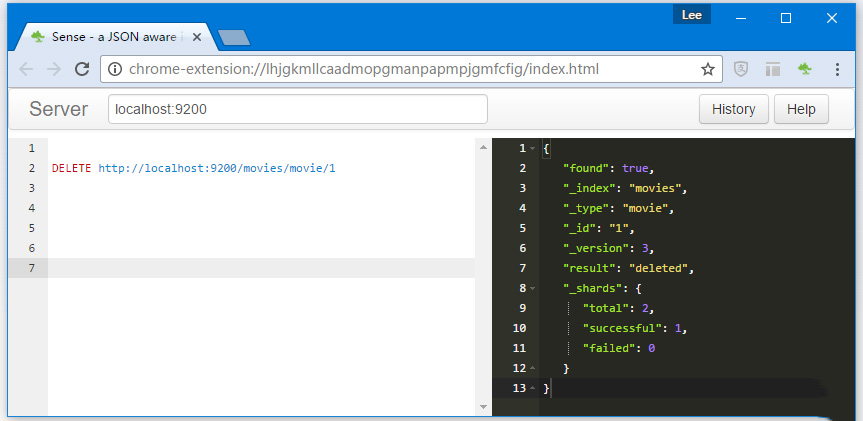Open a new browser tab
The image size is (863, 421).
pyautogui.click(x=233, y=38)
